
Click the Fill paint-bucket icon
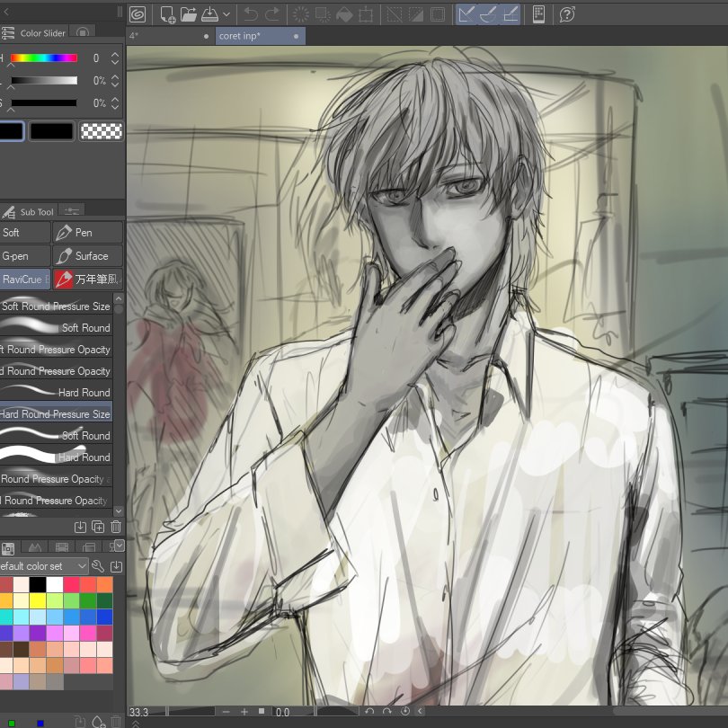pos(344,14)
